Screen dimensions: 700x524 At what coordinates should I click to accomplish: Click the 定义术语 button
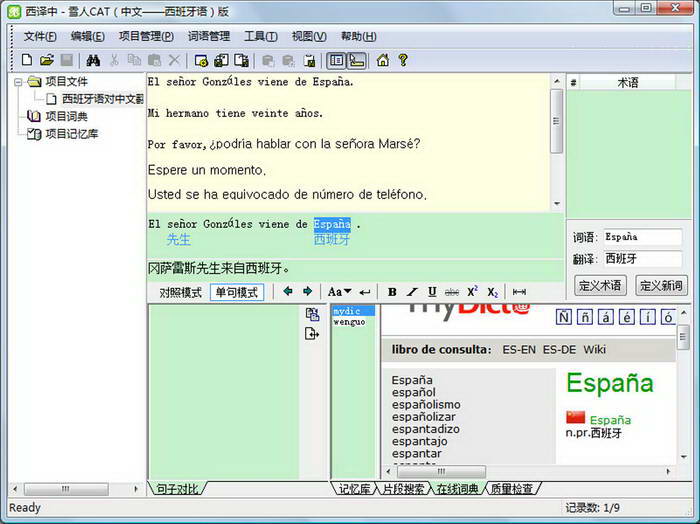tap(600, 285)
